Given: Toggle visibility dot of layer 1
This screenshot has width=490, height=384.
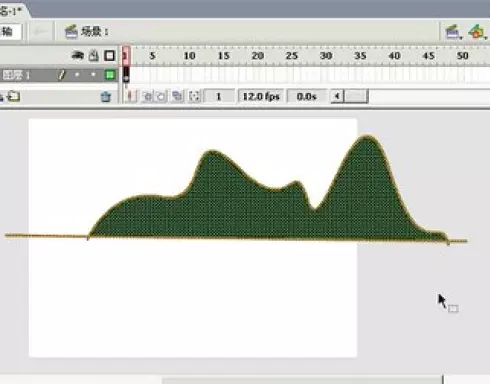Looking at the screenshot, I should point(77,75).
